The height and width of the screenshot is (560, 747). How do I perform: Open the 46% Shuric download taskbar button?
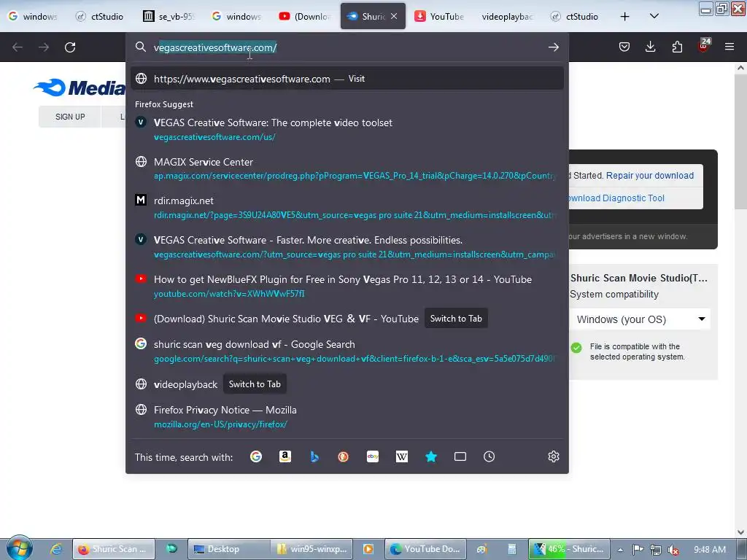point(569,549)
